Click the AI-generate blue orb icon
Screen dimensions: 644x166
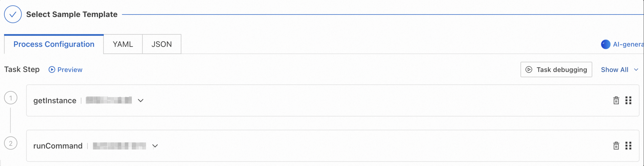click(x=605, y=44)
